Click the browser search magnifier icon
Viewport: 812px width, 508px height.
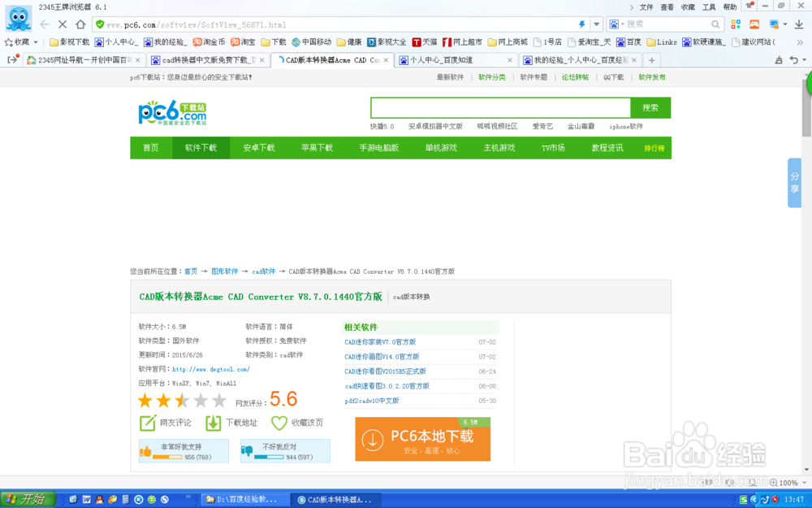(715, 24)
